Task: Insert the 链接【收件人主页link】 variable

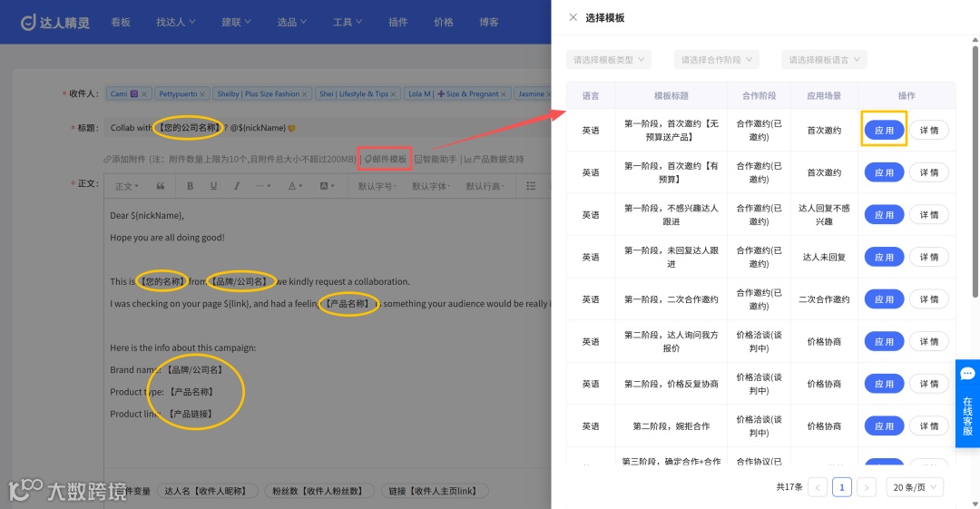Action: tap(435, 491)
